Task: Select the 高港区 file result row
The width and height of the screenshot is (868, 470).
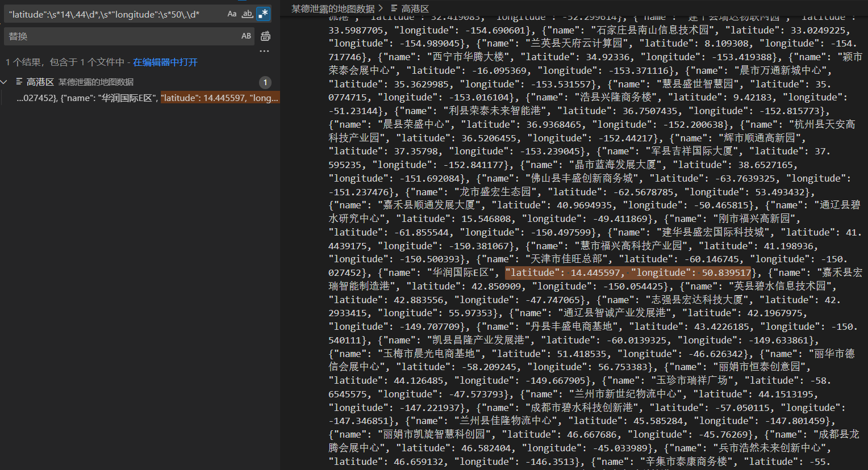Action: 140,82
